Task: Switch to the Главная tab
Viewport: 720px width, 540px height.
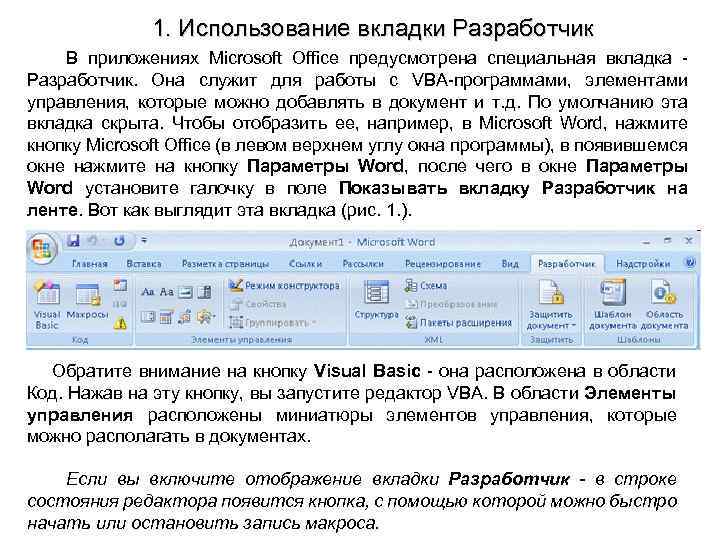Action: coord(90,264)
